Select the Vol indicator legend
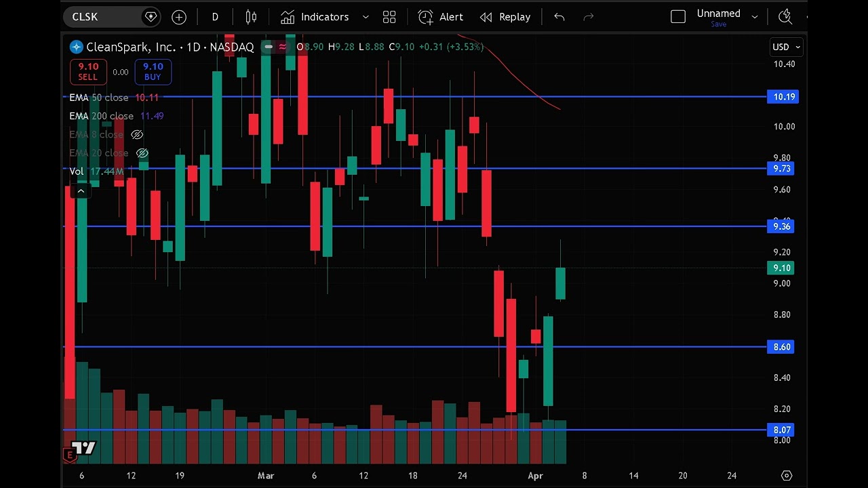Image resolution: width=868 pixels, height=488 pixels. click(96, 171)
